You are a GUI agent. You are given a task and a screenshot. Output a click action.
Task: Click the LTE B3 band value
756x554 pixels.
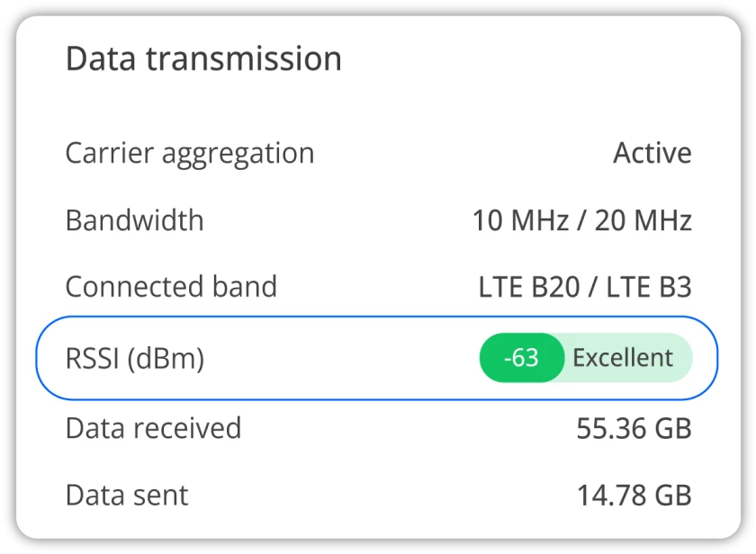pos(649,288)
